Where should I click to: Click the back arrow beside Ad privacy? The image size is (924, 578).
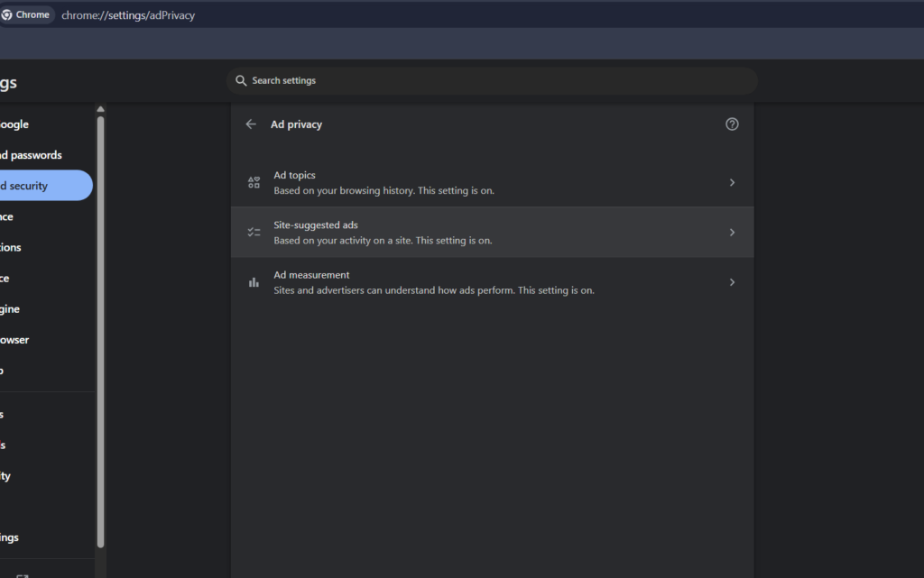251,124
